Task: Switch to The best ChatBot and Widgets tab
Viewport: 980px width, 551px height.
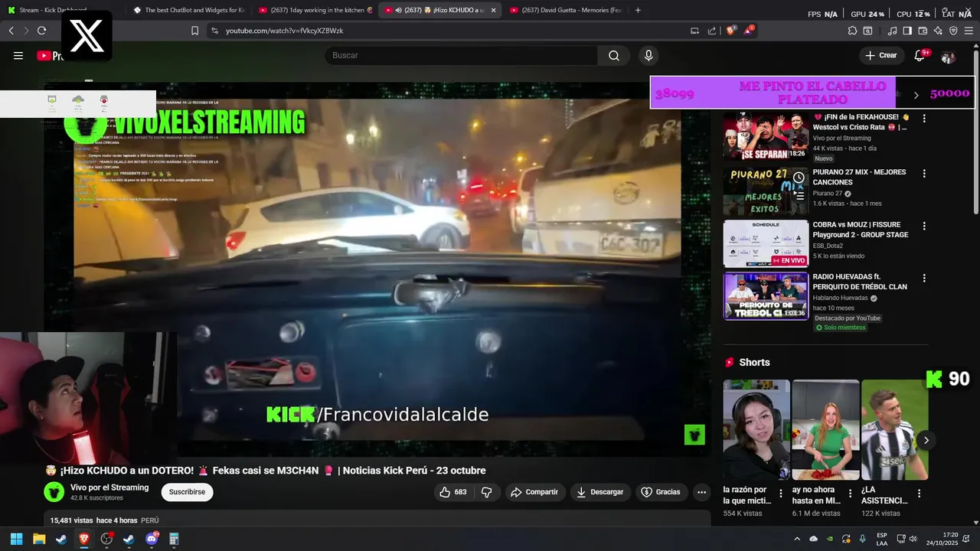Action: 188,10
